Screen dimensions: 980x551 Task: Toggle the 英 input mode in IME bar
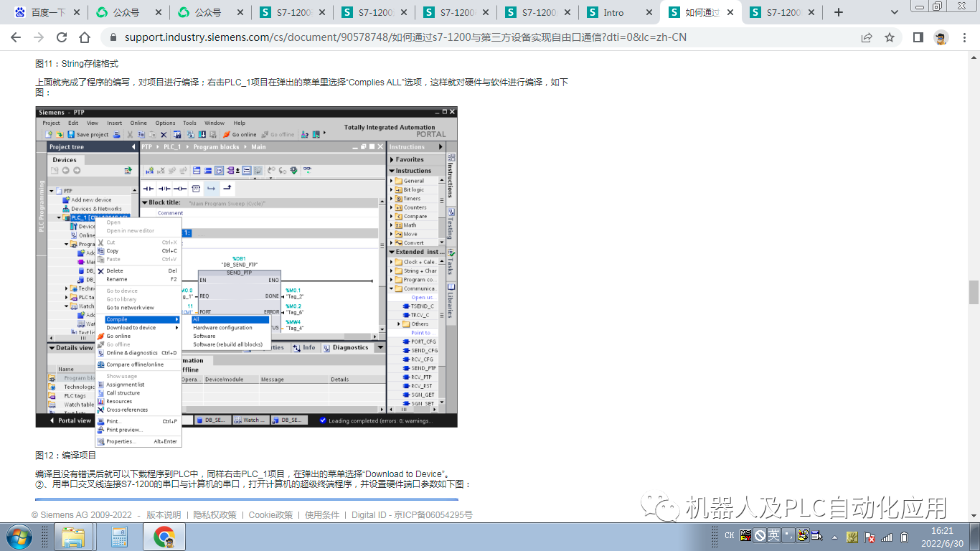pos(773,535)
